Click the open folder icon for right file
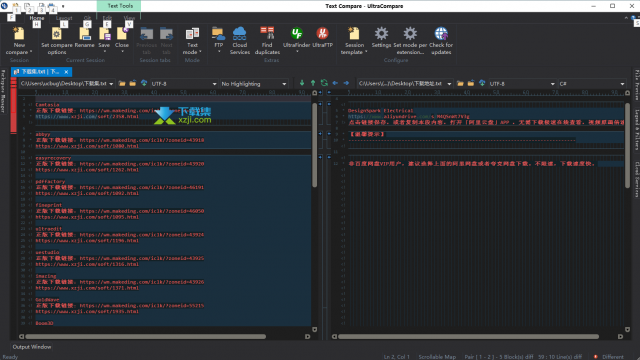The width and height of the screenshot is (640, 360). [460, 83]
